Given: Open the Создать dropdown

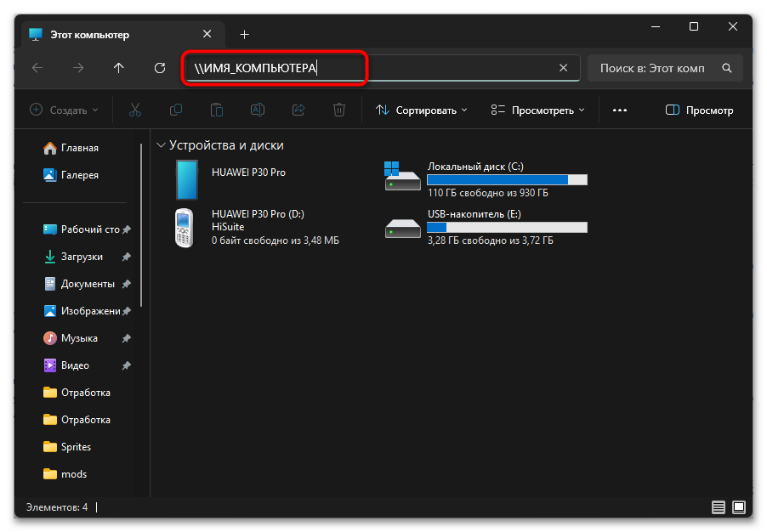Looking at the screenshot, I should (64, 110).
